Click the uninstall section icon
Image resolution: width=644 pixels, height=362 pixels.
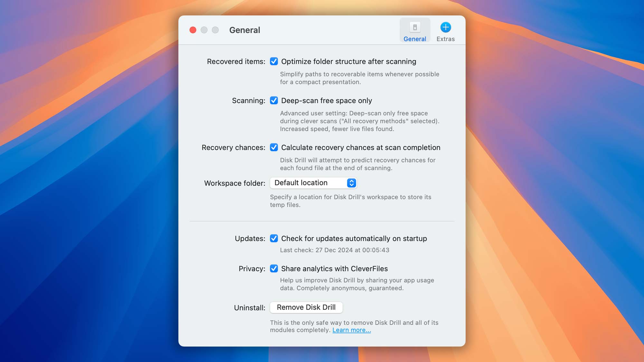click(x=306, y=307)
